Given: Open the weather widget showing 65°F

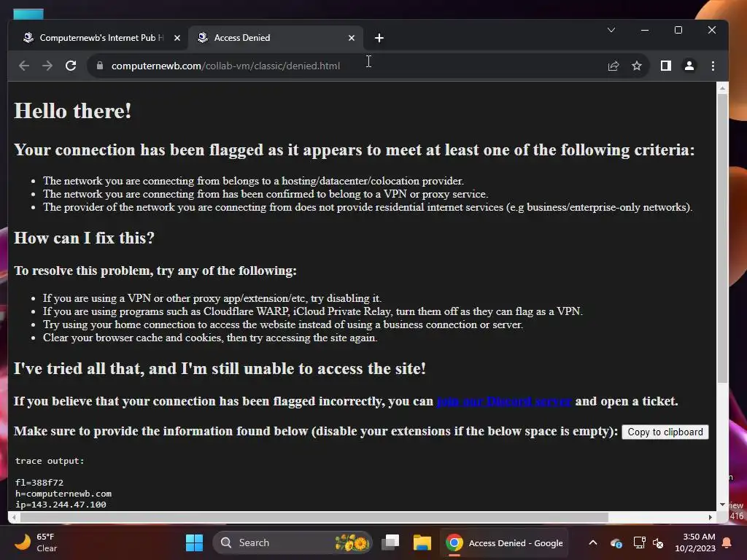Looking at the screenshot, I should tap(36, 542).
